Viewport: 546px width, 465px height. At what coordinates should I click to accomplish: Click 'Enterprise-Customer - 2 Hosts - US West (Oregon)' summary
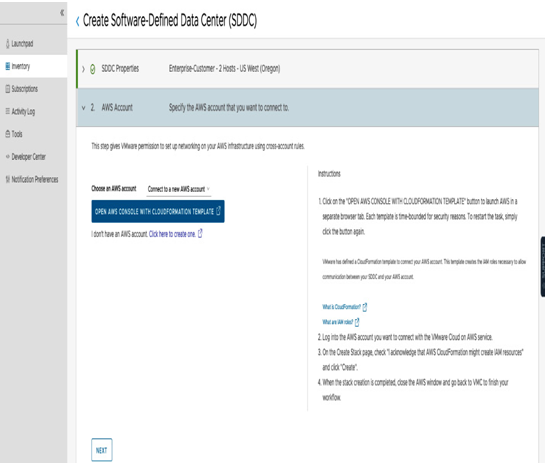pyautogui.click(x=225, y=69)
